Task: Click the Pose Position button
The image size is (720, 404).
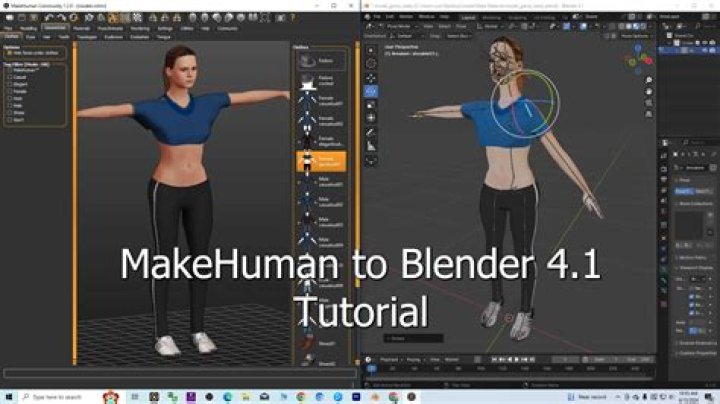Action: (684, 191)
